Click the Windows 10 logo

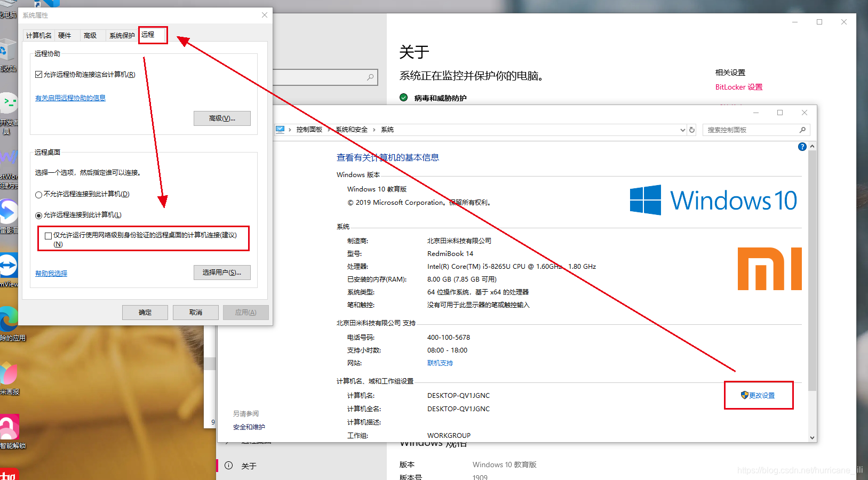click(x=713, y=200)
